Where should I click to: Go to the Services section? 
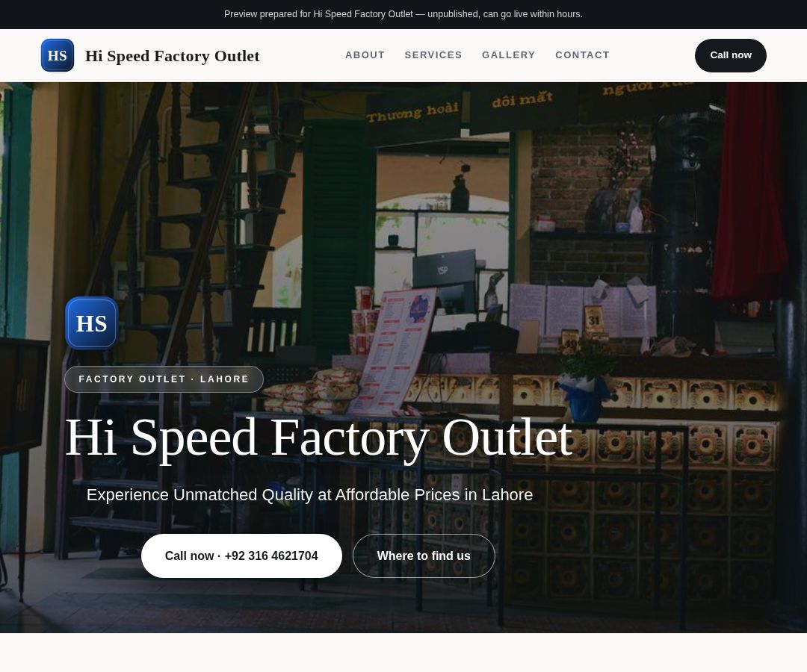point(433,55)
